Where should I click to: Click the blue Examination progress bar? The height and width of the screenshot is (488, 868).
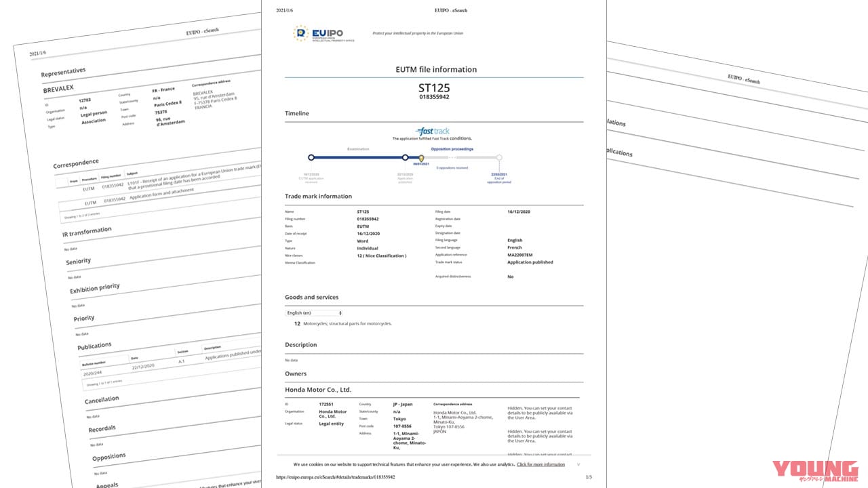[x=358, y=157]
